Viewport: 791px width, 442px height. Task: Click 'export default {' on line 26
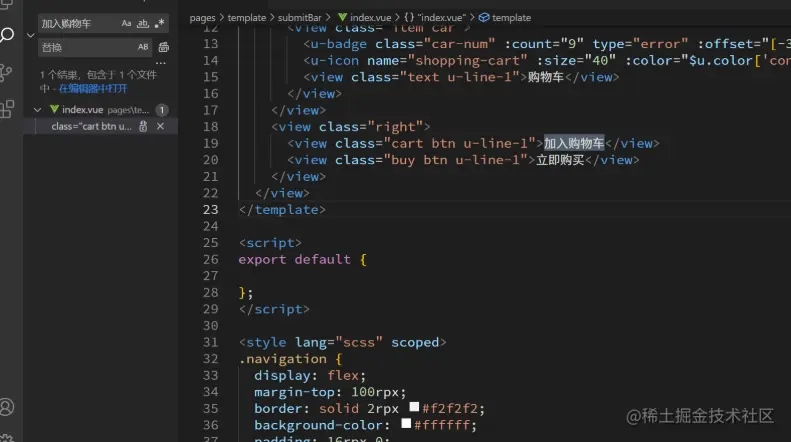tap(303, 259)
